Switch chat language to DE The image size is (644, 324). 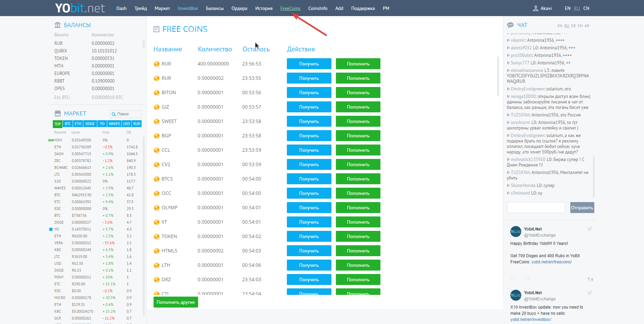573,26
